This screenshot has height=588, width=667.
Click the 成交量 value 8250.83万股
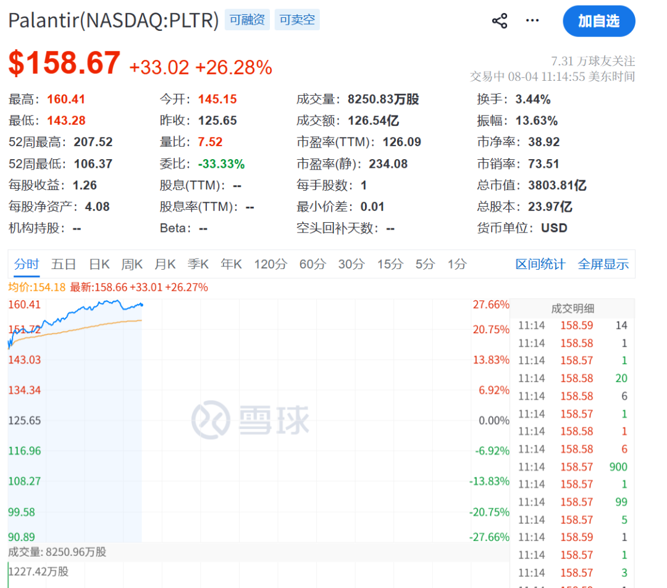click(383, 99)
